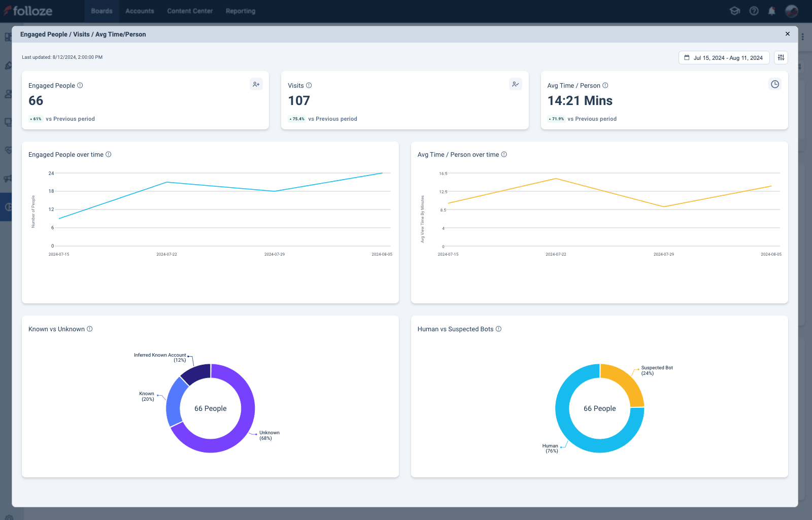Open the date range picker Jul 15 - Aug 11
The height and width of the screenshot is (520, 812).
coord(724,58)
